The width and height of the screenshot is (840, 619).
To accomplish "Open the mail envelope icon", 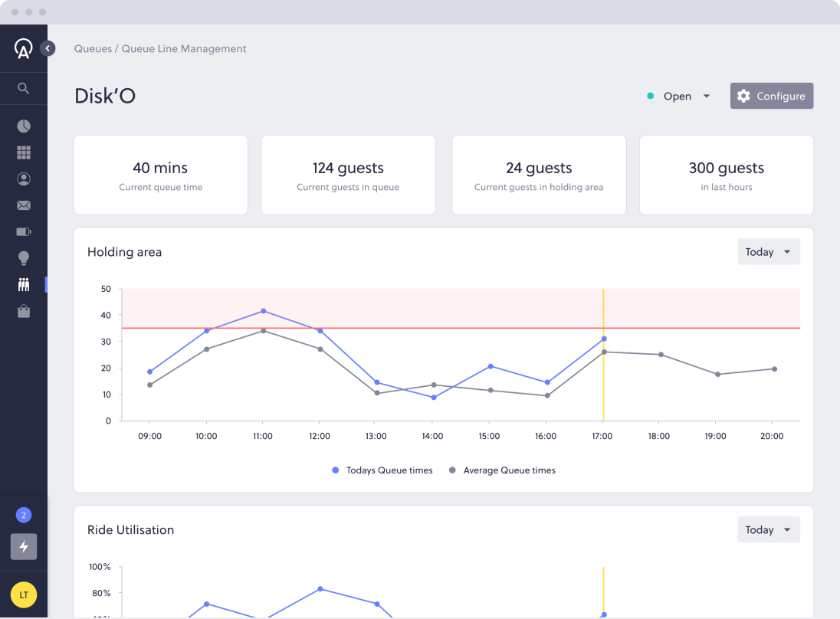I will point(23,205).
